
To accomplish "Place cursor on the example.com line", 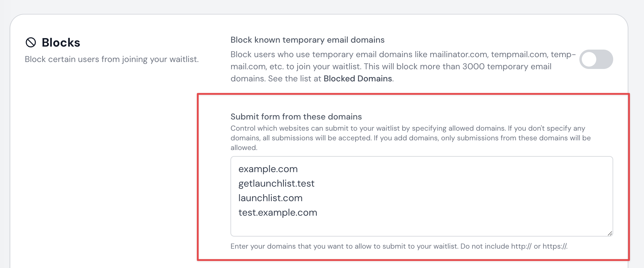I will click(x=268, y=169).
